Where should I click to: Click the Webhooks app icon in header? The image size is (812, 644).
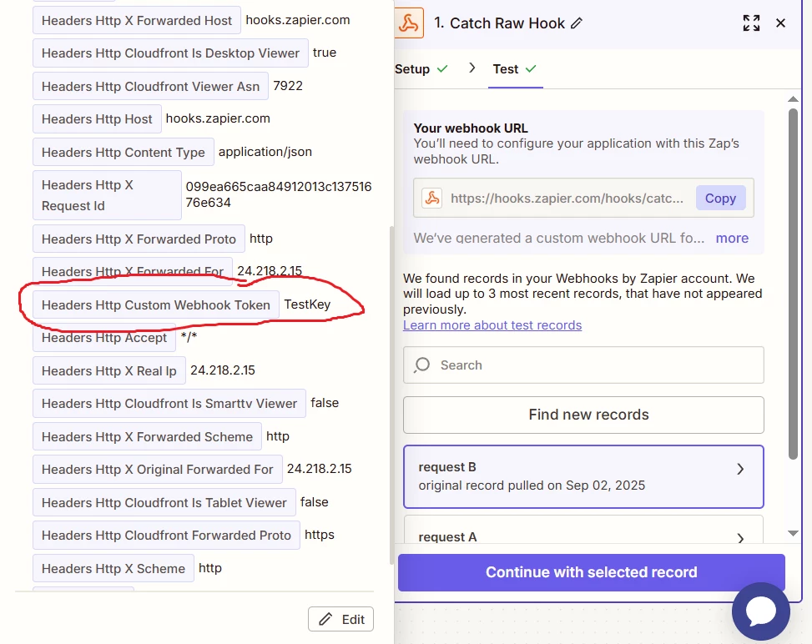(x=409, y=23)
